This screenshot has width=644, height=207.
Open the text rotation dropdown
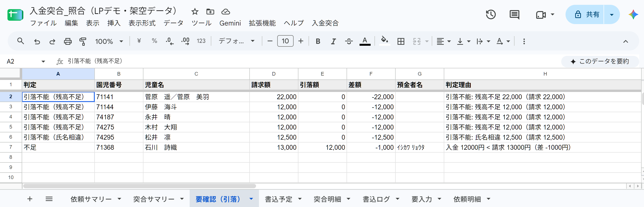coord(503,41)
